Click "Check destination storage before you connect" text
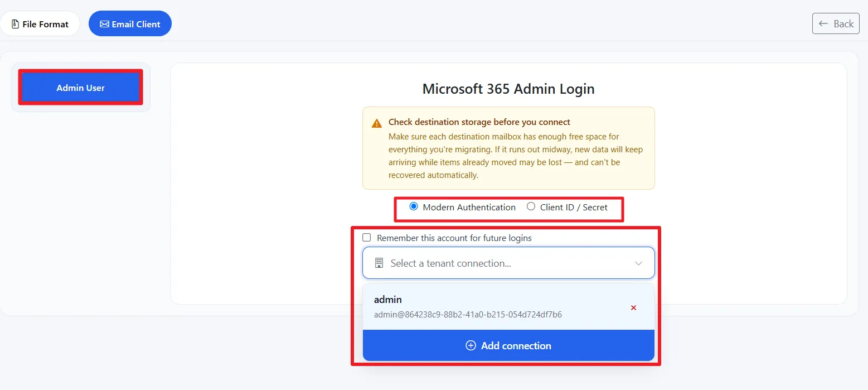868x390 pixels. point(479,122)
